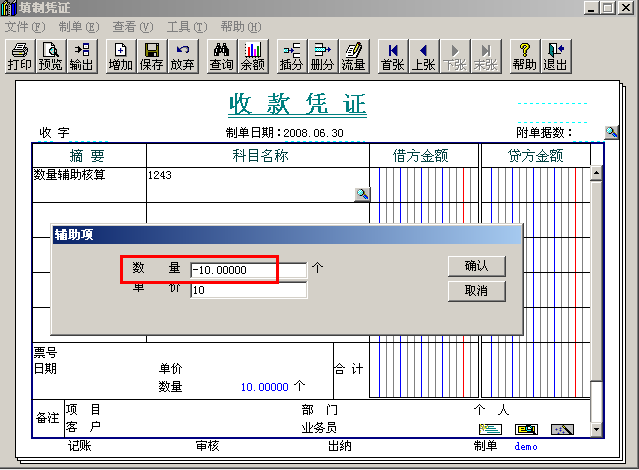Image resolution: width=639 pixels, height=470 pixels.
Task: Delete the entry line with 删分
Action: [x=323, y=56]
